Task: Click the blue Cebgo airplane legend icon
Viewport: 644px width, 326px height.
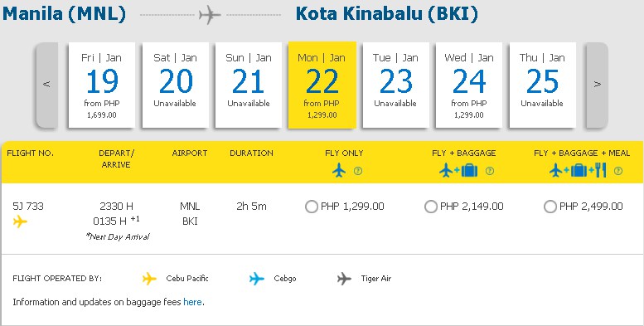Action: pos(257,279)
